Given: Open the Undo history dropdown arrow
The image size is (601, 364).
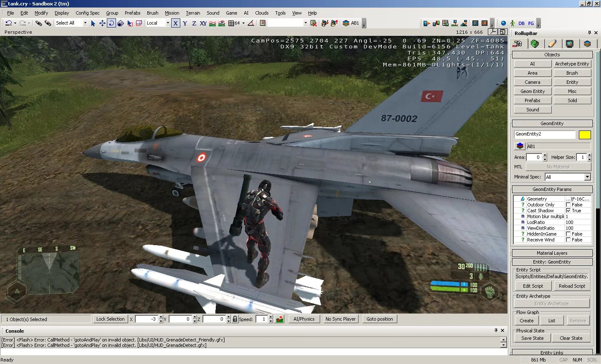Looking at the screenshot, I should (15, 23).
